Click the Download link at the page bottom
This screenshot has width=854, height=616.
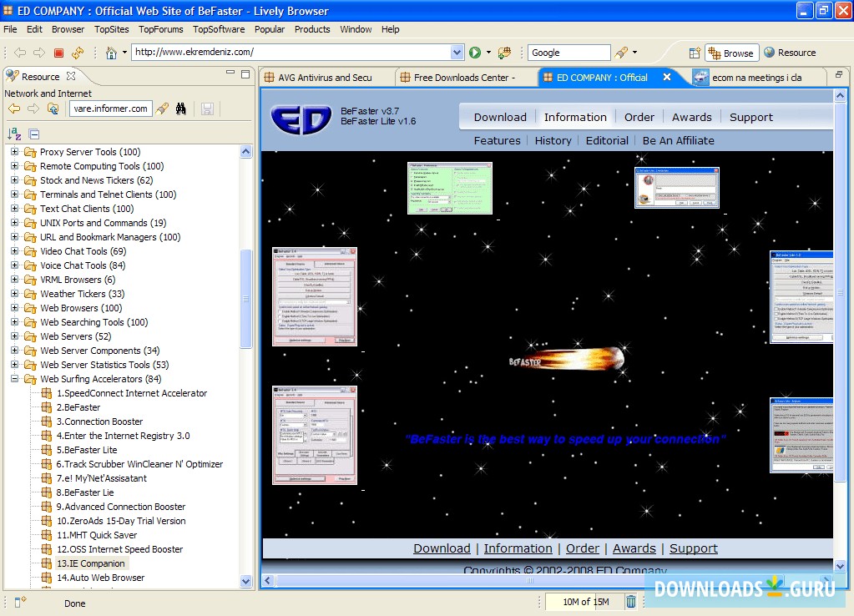[442, 548]
